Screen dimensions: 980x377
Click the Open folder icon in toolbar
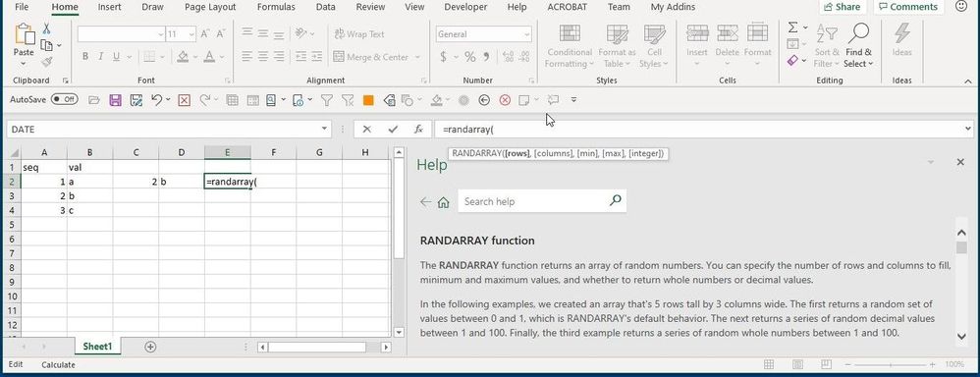(x=94, y=99)
